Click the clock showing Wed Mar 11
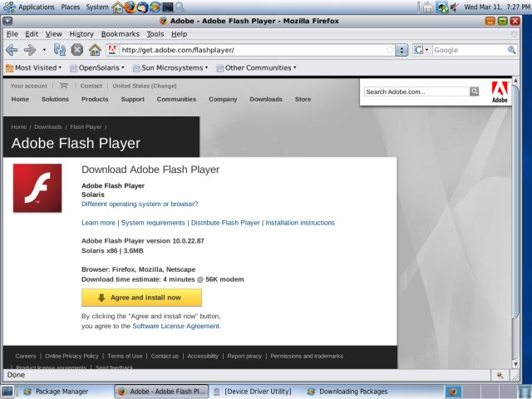The image size is (532, 399). coord(497,7)
